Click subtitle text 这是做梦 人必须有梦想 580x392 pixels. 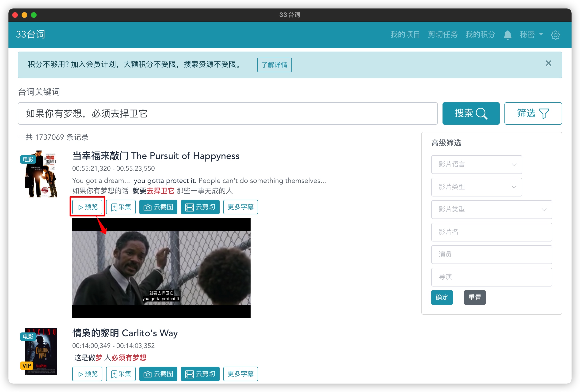110,358
